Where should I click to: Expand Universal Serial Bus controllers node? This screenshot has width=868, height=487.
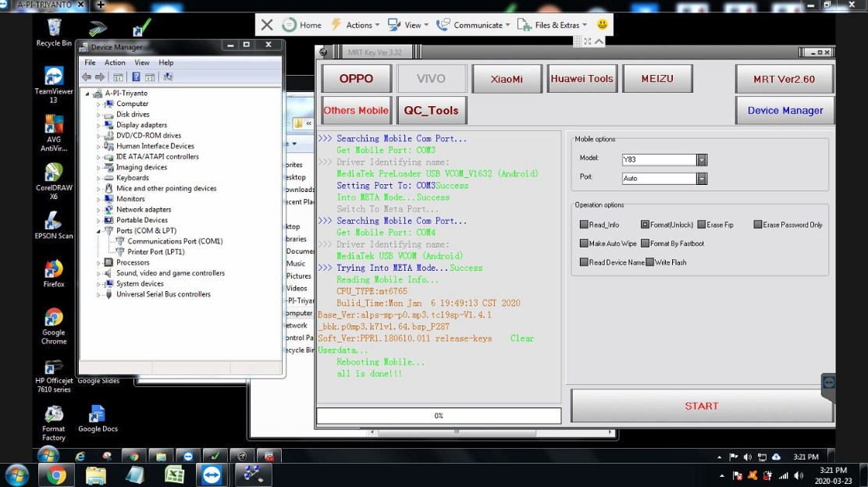(98, 294)
